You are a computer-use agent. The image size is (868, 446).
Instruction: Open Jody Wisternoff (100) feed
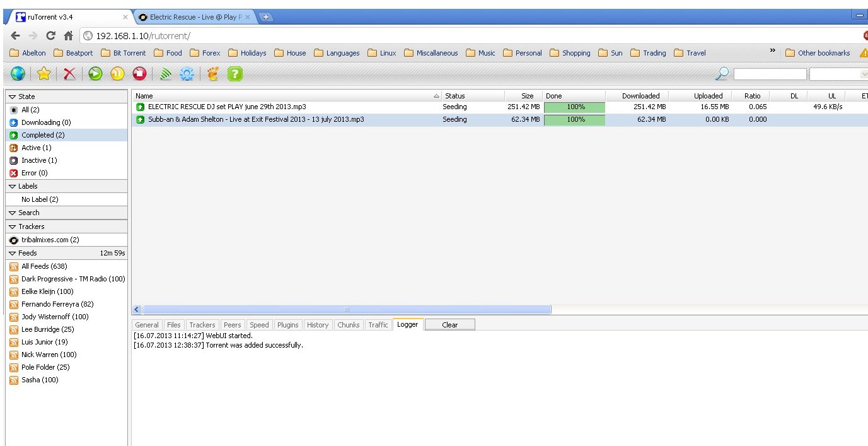[66, 317]
